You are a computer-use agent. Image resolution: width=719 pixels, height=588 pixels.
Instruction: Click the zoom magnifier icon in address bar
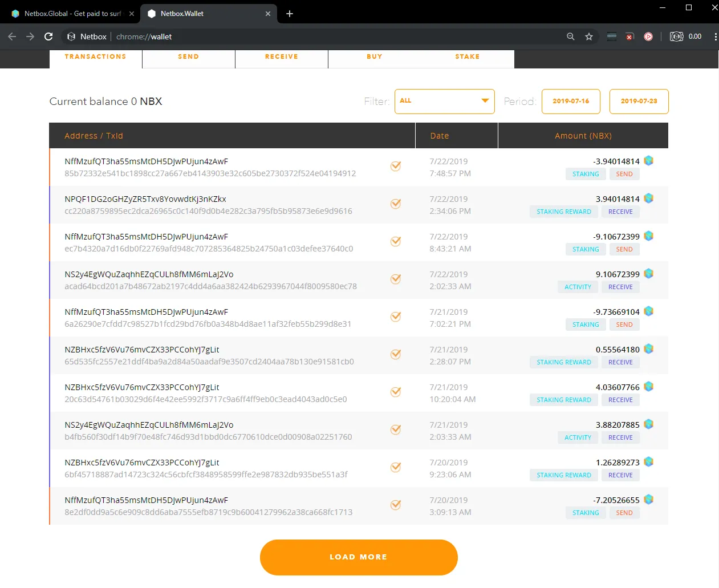(x=570, y=37)
